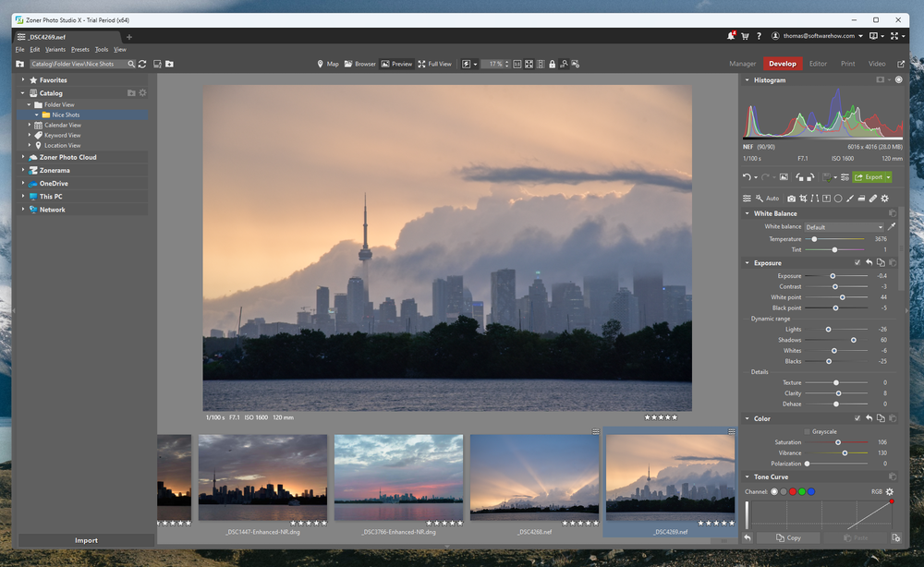The width and height of the screenshot is (924, 567).
Task: Collapse the White Balance section
Action: click(x=748, y=213)
